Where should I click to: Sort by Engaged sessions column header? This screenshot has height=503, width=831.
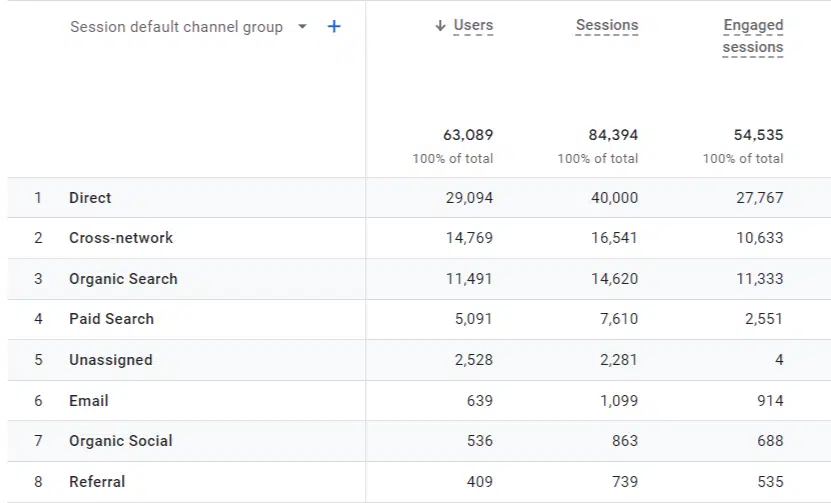(x=752, y=36)
